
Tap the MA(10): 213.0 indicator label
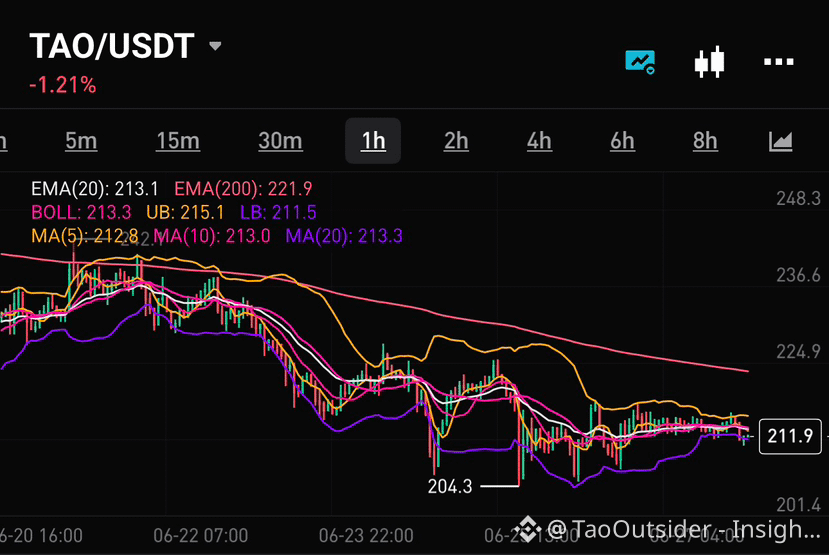[212, 236]
